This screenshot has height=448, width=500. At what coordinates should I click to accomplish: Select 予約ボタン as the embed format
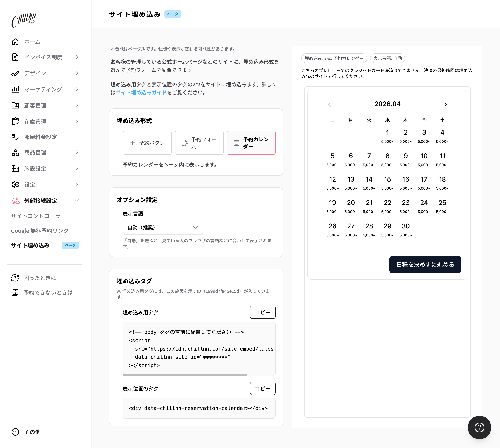click(x=147, y=143)
